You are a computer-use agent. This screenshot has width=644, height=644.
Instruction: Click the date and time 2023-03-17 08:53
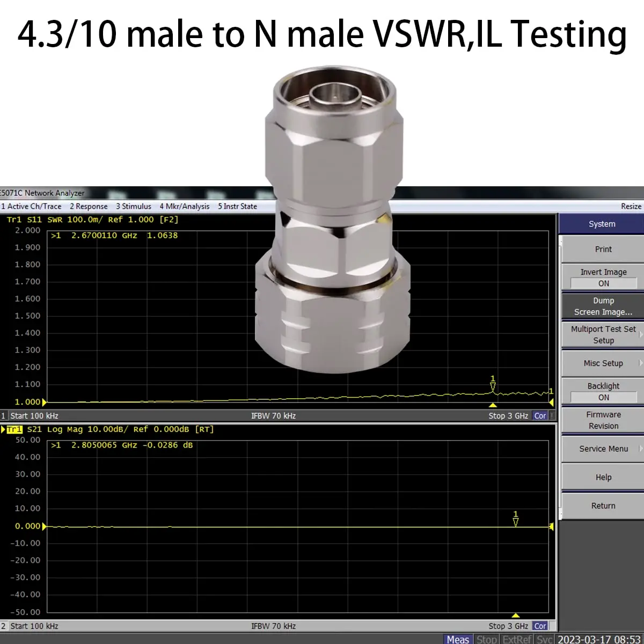tap(599, 639)
